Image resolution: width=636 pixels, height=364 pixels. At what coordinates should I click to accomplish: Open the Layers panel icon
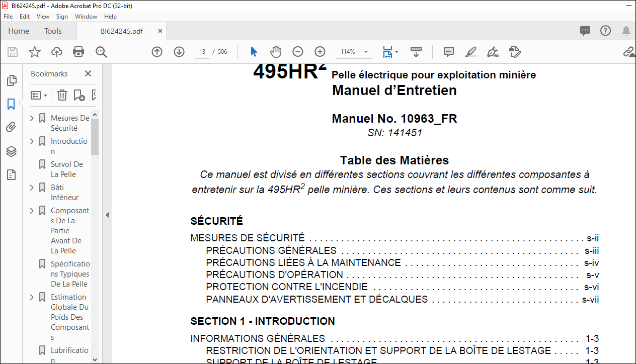click(x=11, y=151)
